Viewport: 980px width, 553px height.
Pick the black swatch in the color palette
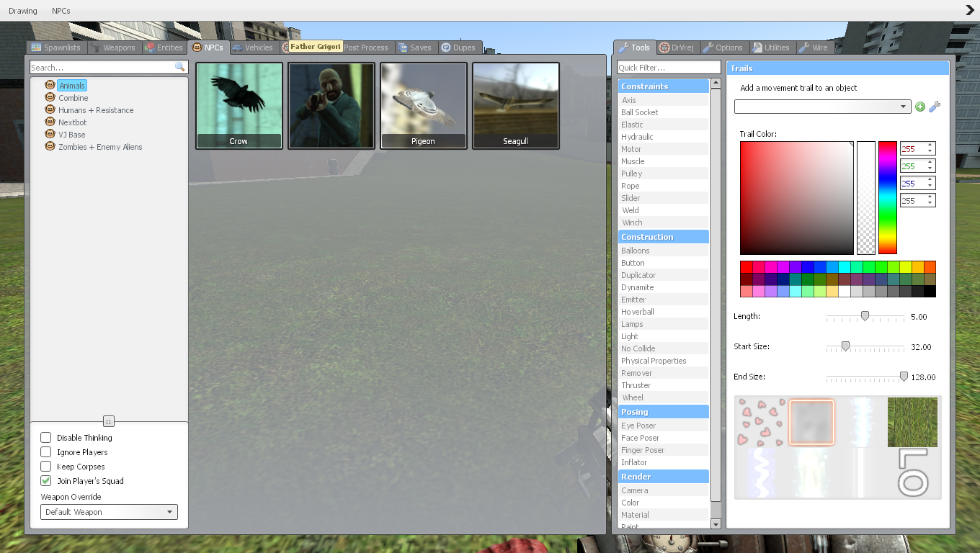point(930,292)
